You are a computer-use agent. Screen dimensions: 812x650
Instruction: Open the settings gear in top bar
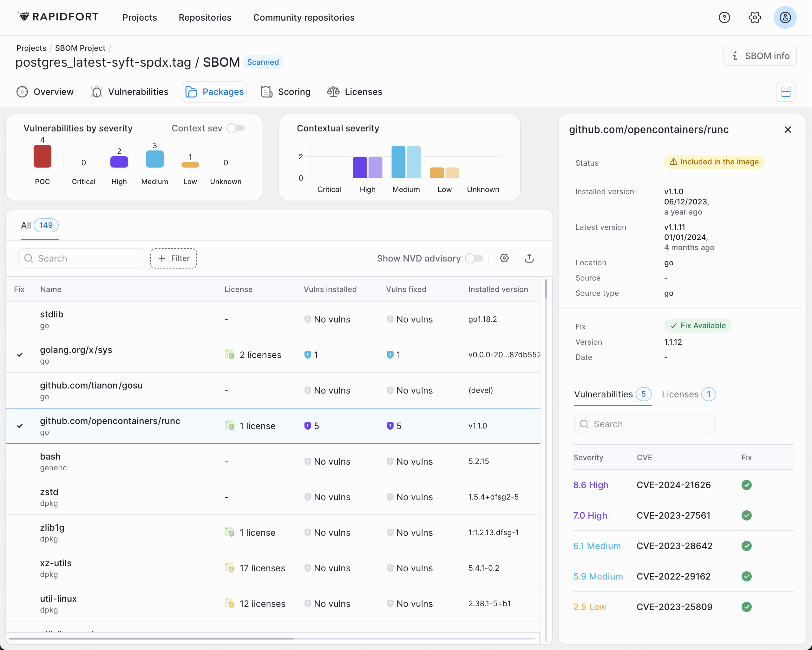click(754, 17)
